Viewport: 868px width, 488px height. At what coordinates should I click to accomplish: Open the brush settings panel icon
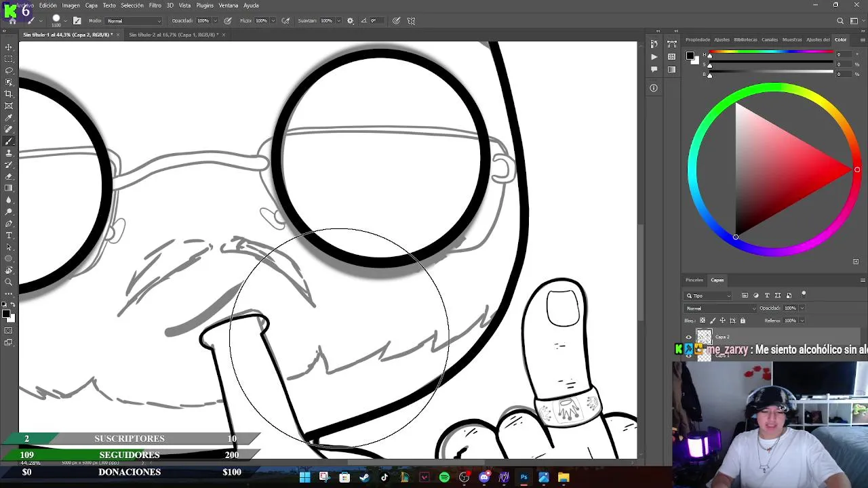click(x=77, y=21)
